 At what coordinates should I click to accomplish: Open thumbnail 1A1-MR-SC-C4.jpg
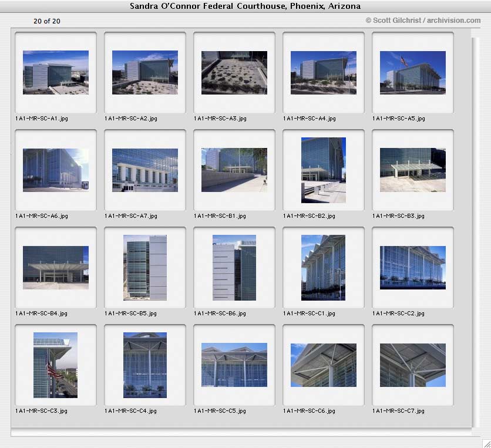tap(145, 365)
